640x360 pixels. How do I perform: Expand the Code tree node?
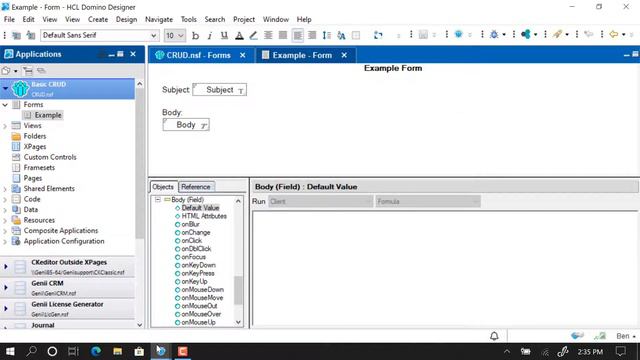pos(5,200)
